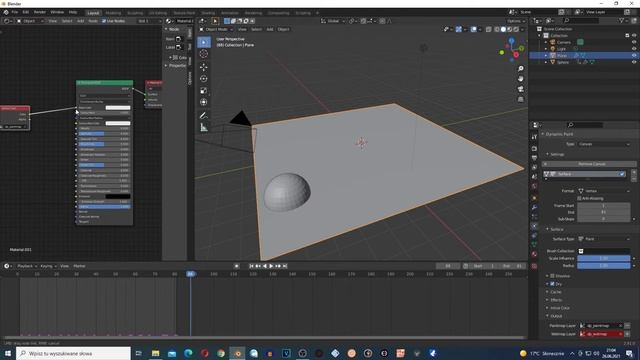Select the Rotate tool
640x360 pixels.
(204, 78)
